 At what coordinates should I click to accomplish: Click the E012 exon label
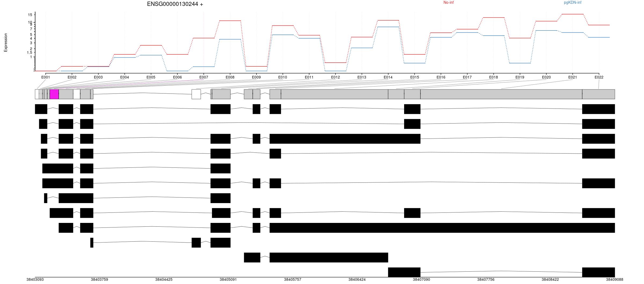pos(335,77)
